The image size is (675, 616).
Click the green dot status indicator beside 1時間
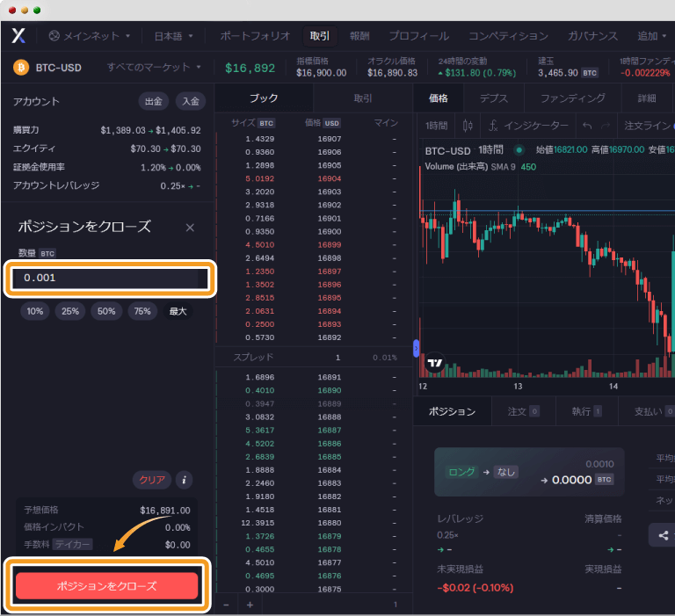pos(519,150)
